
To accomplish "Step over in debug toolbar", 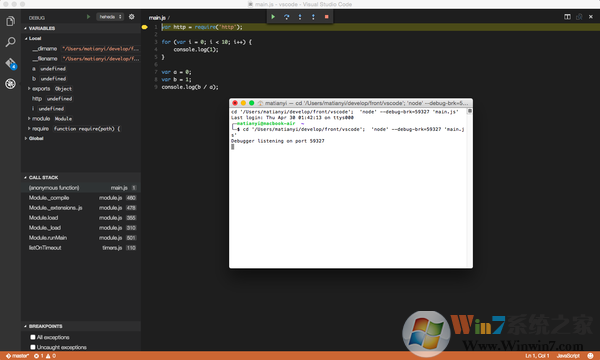I will pos(287,17).
